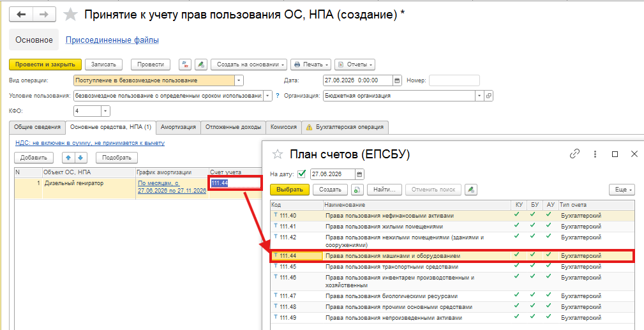Open the Отчеты dropdown menu
This screenshot has height=330, width=644.
(x=354, y=64)
